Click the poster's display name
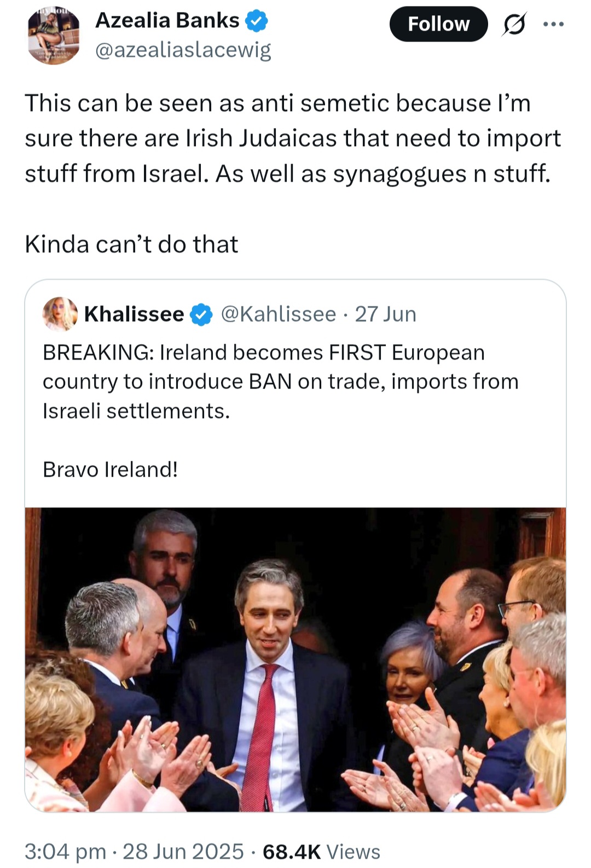Viewport: 591px width, 868px height. coord(167,20)
